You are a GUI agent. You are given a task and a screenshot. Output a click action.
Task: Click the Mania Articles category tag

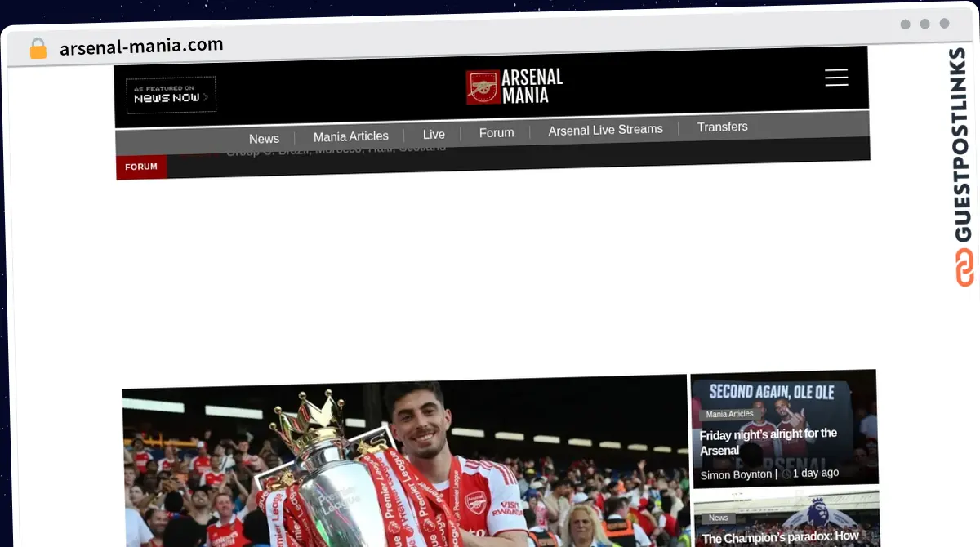[729, 414]
